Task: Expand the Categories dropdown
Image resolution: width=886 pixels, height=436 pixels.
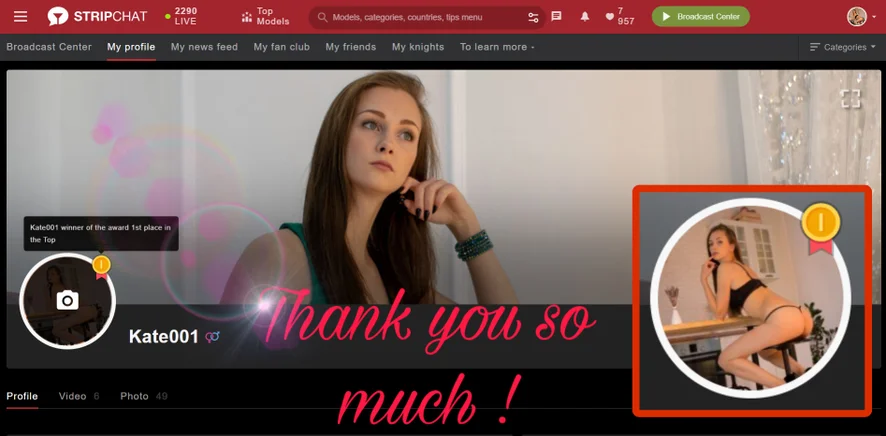Action: [842, 47]
